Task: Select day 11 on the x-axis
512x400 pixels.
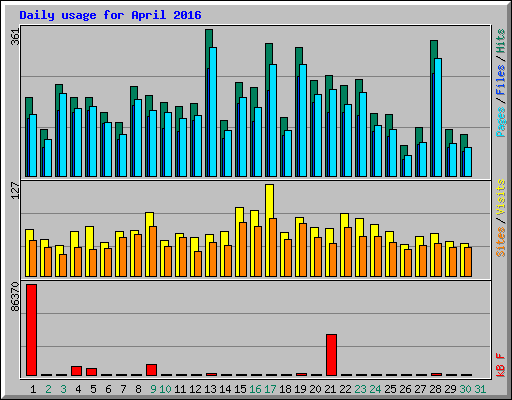Action: (180, 389)
